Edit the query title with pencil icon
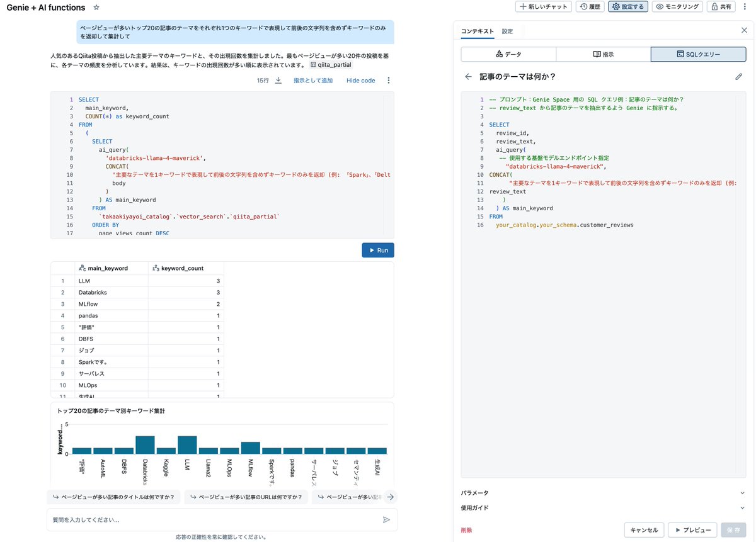Screen dimensions: 756x542 (x=739, y=77)
